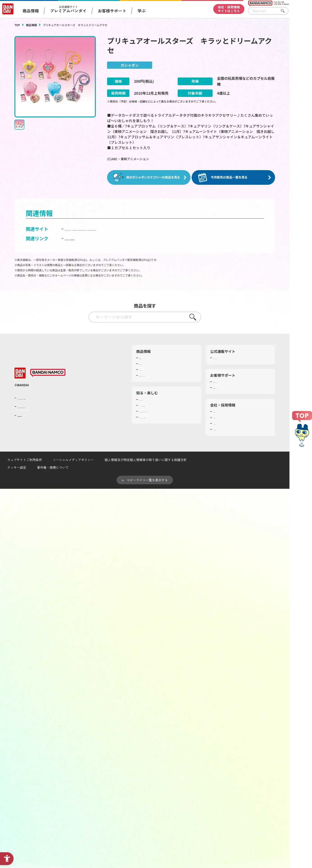Click the header search magnifier icon

[x=282, y=11]
